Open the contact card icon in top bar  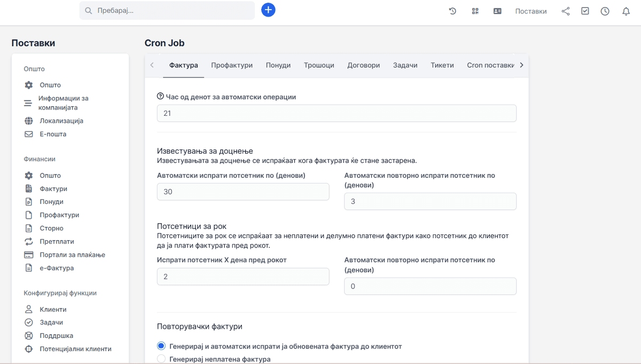click(x=497, y=11)
